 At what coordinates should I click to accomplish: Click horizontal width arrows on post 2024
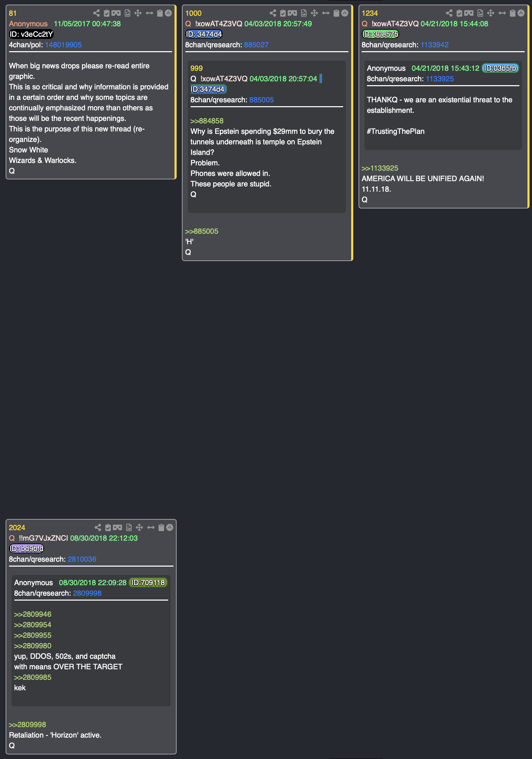151,527
